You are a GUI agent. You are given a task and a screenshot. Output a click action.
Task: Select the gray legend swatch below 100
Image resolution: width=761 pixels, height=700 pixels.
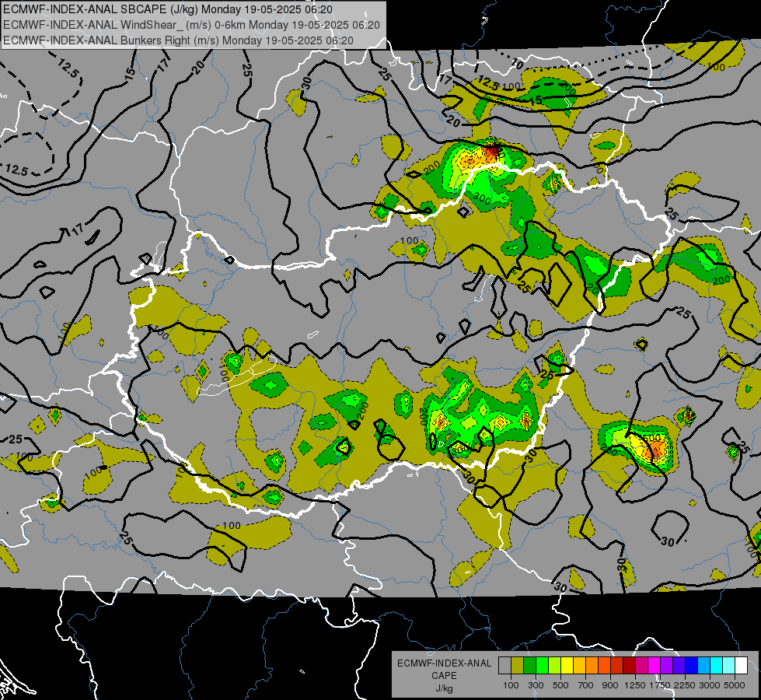point(504,666)
